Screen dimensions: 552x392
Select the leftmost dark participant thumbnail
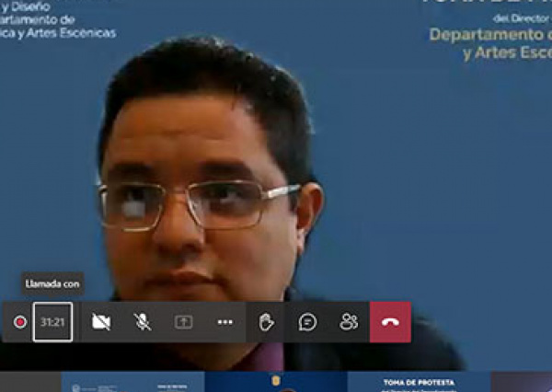click(29, 382)
